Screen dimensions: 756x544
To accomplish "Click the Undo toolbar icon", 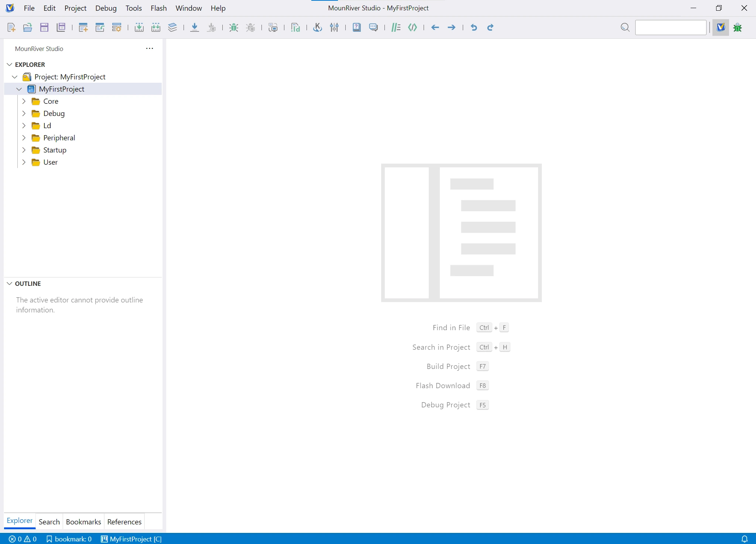I will pos(474,27).
